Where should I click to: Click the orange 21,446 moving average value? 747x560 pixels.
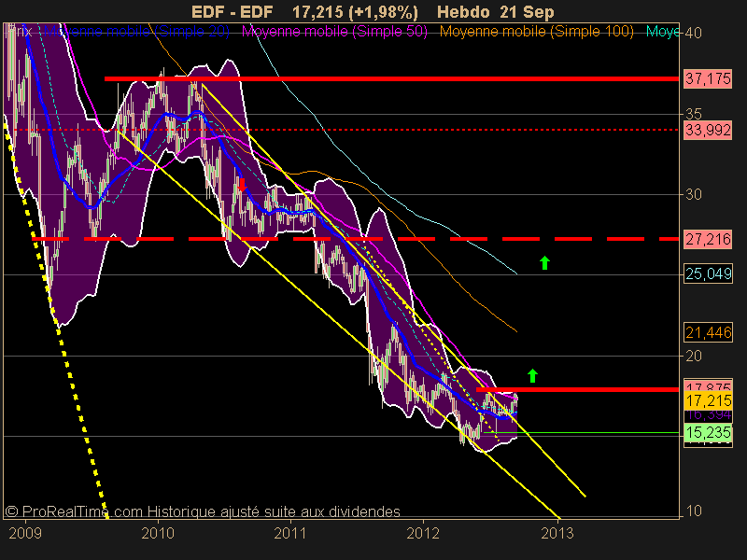click(x=708, y=332)
